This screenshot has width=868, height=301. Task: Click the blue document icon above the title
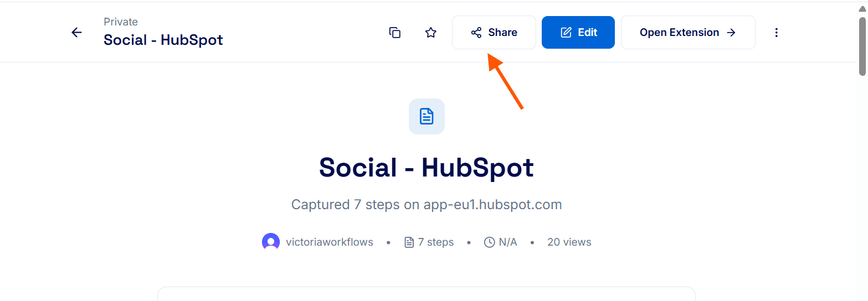tap(427, 116)
